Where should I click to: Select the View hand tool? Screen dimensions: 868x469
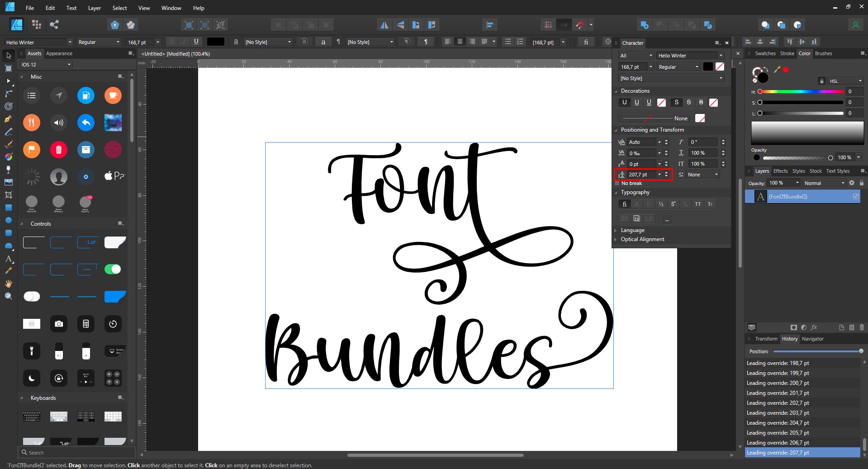[x=9, y=284]
